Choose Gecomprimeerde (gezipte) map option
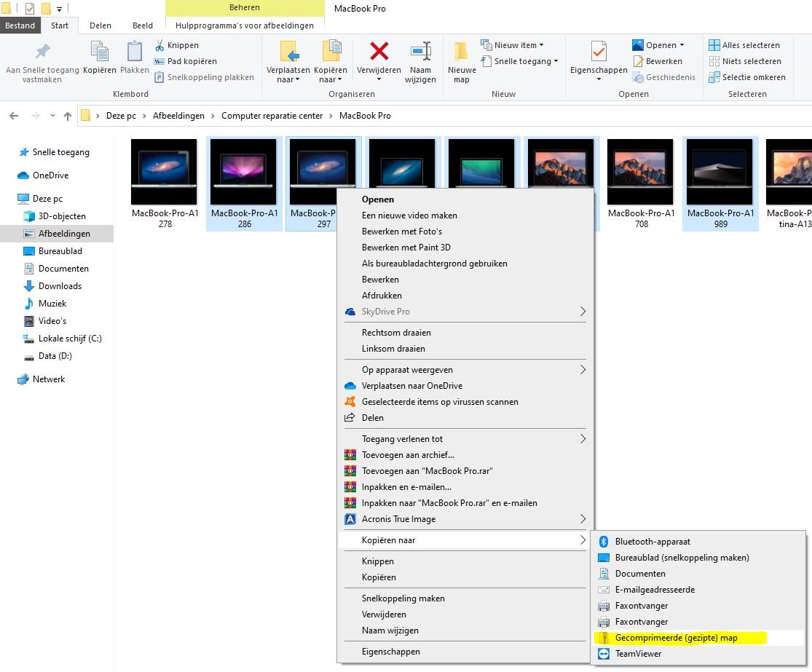 (676, 638)
